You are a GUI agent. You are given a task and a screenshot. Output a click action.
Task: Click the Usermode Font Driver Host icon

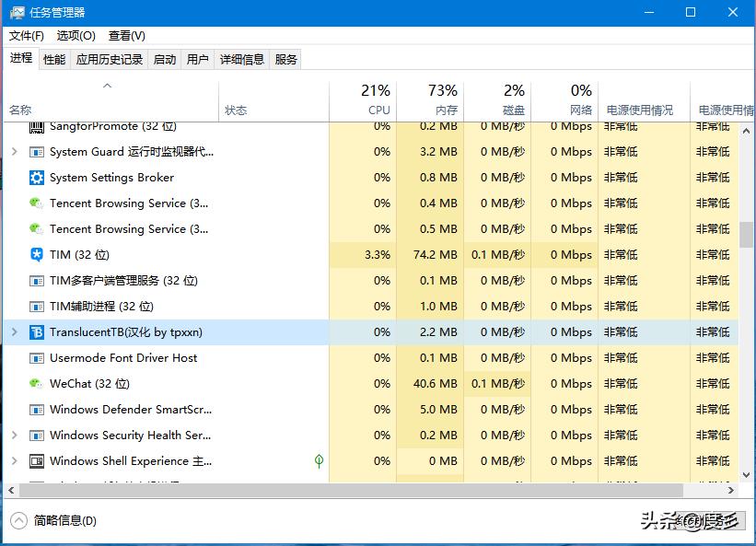[x=37, y=358]
